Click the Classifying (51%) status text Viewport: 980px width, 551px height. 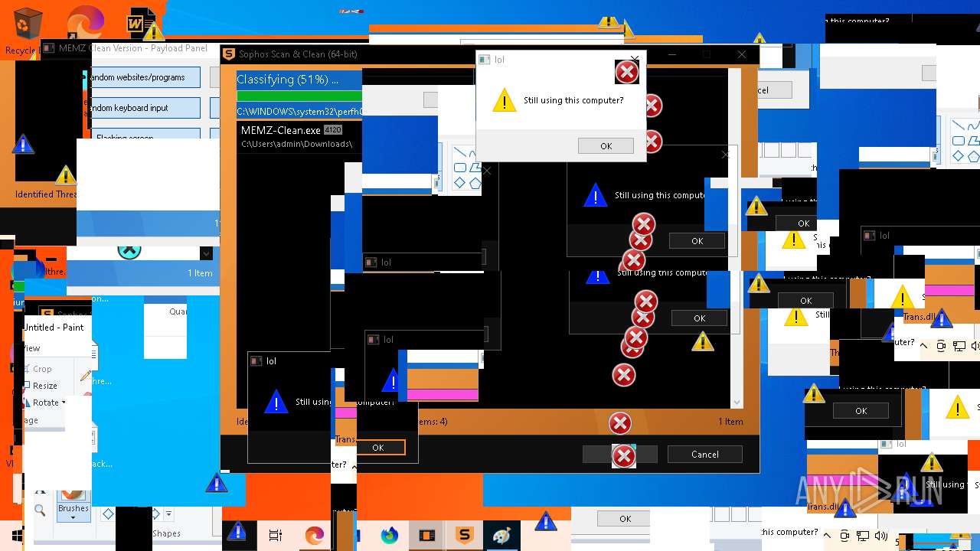(287, 80)
